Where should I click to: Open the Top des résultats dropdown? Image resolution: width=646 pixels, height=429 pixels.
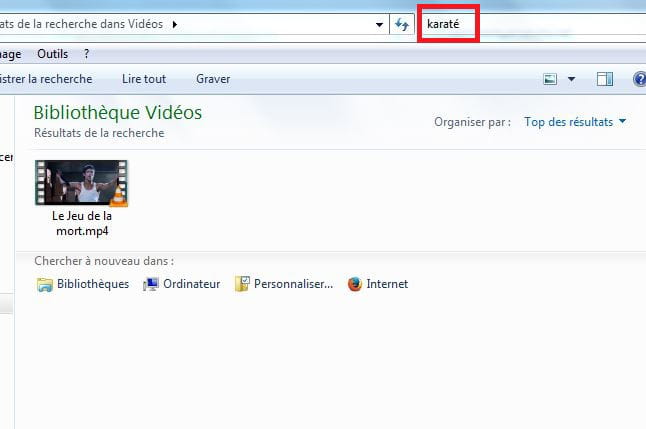click(x=575, y=122)
